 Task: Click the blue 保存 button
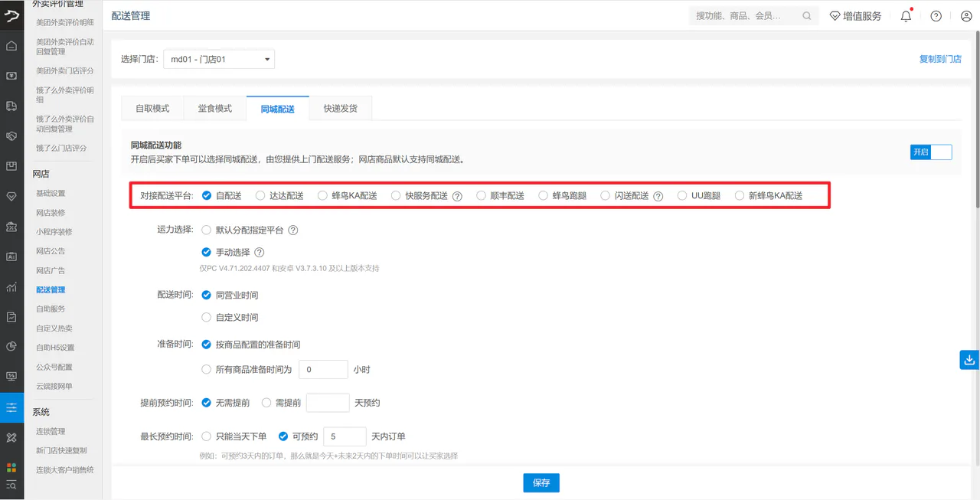coord(541,483)
